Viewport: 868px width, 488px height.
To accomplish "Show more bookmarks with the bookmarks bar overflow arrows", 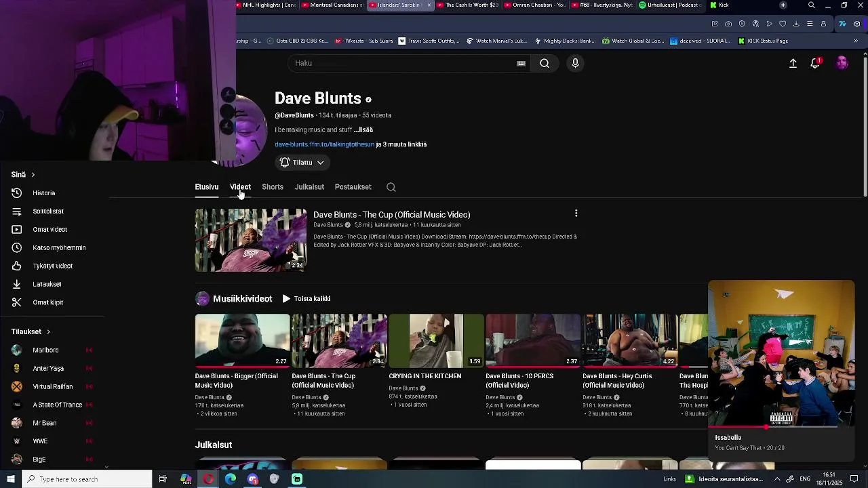I will click(856, 41).
